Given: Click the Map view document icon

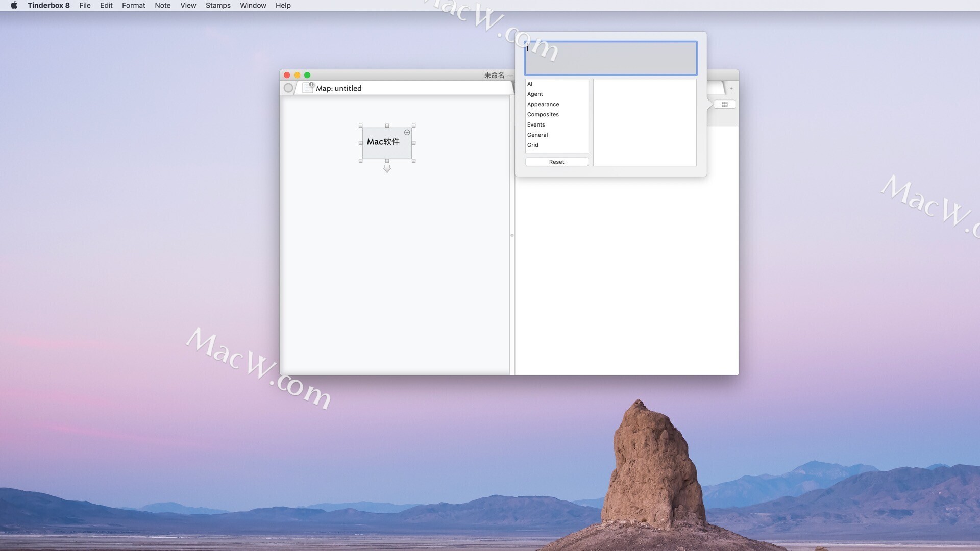Looking at the screenshot, I should click(x=308, y=88).
